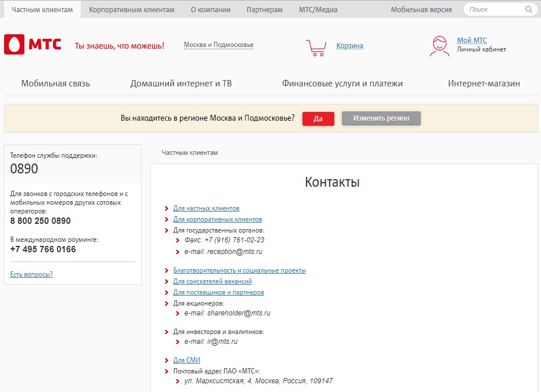Open Для корпоративных клиентов link

217,219
